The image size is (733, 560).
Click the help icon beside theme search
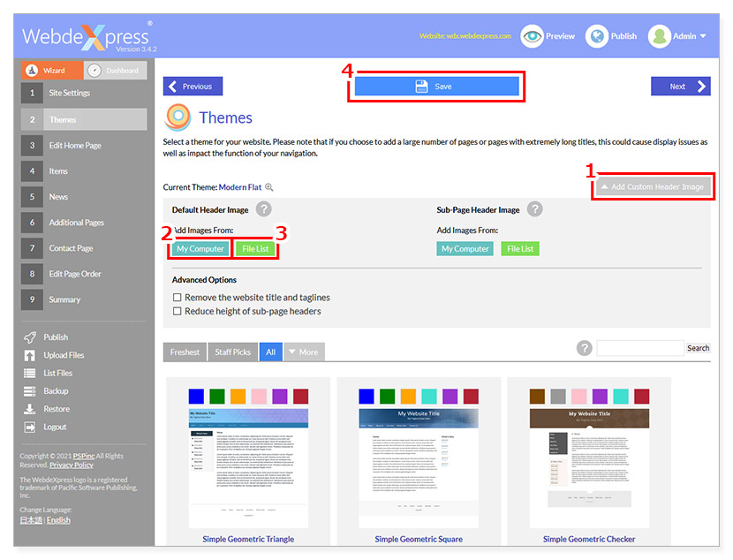(x=584, y=348)
